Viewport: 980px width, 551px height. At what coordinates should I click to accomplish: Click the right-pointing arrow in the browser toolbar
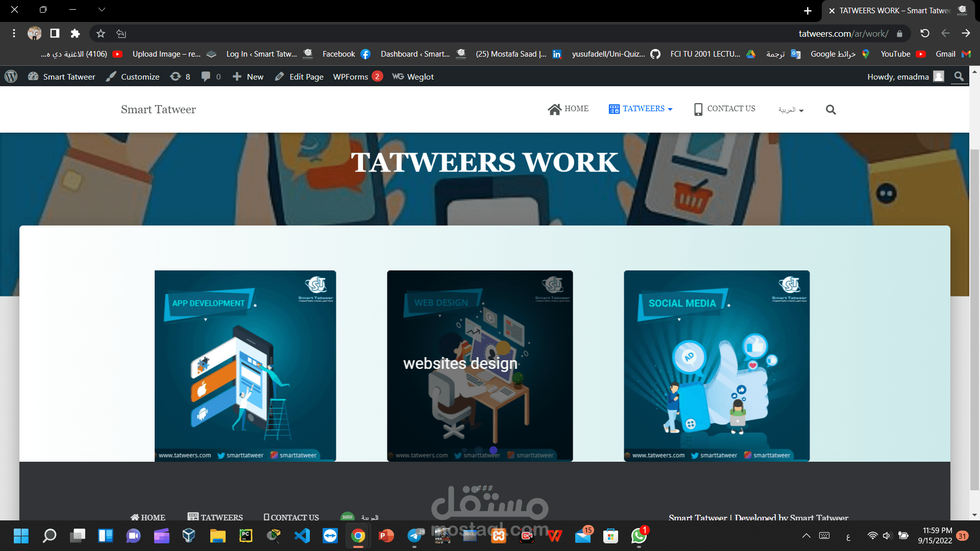[966, 34]
